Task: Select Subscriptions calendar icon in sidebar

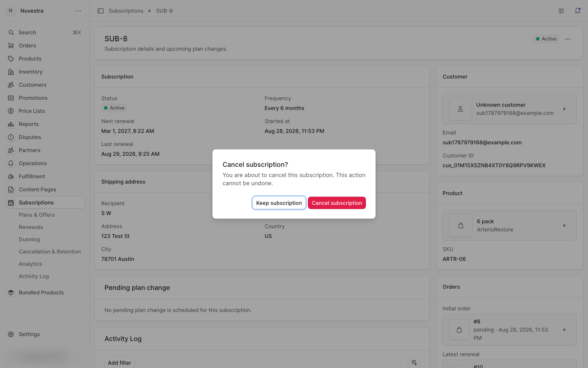Action: (x=11, y=202)
